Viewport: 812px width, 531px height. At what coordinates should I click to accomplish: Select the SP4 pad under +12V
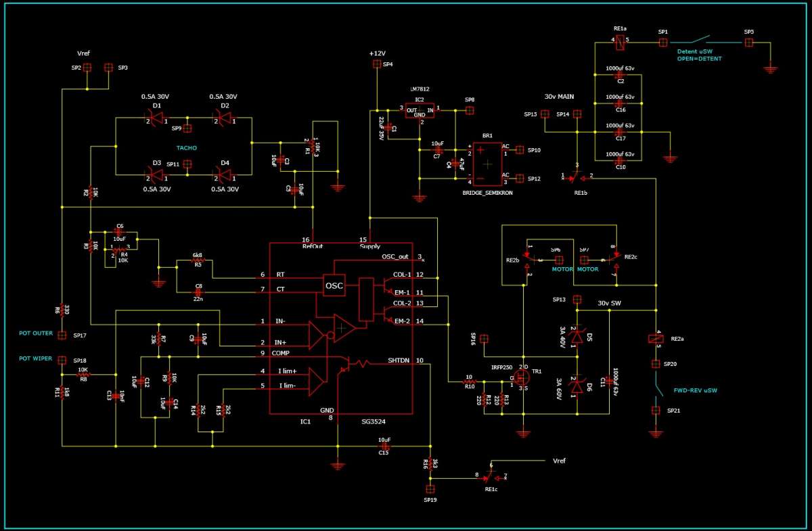(378, 65)
